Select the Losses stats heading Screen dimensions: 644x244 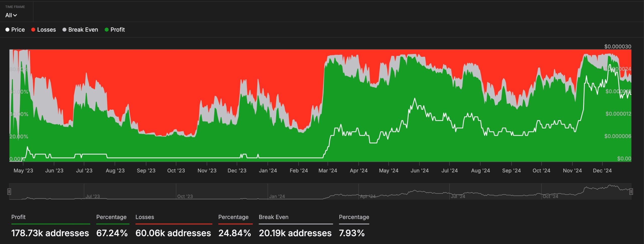pos(145,217)
